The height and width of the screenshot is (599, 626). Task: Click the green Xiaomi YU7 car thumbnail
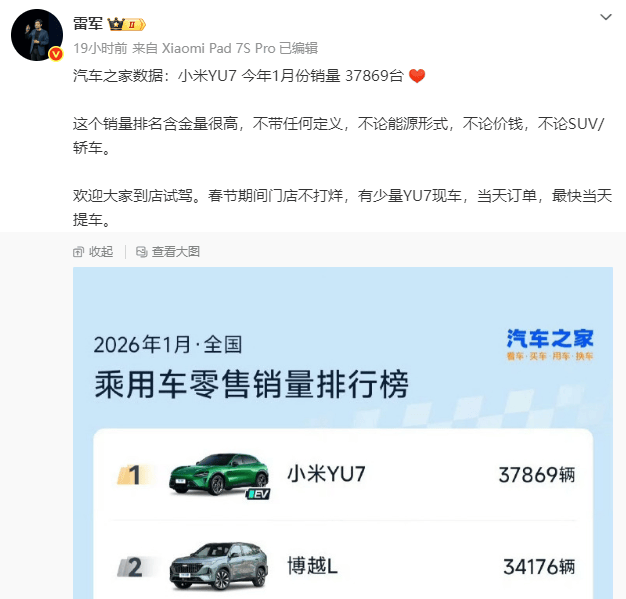[x=219, y=474]
